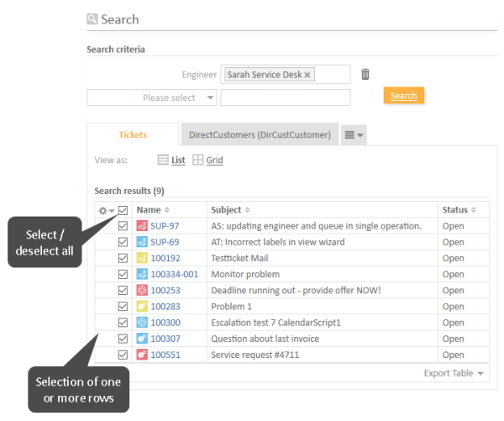Expand the Export Table dropdown

coord(454,373)
